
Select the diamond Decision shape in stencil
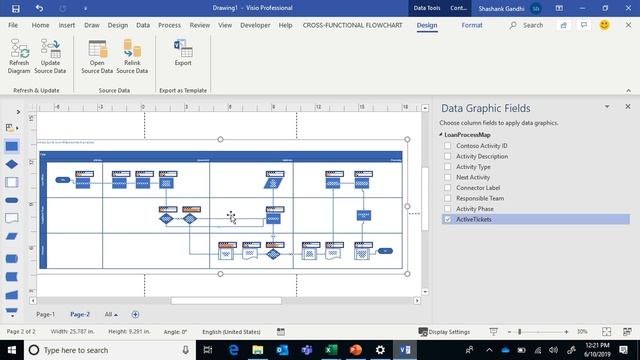[x=11, y=164]
